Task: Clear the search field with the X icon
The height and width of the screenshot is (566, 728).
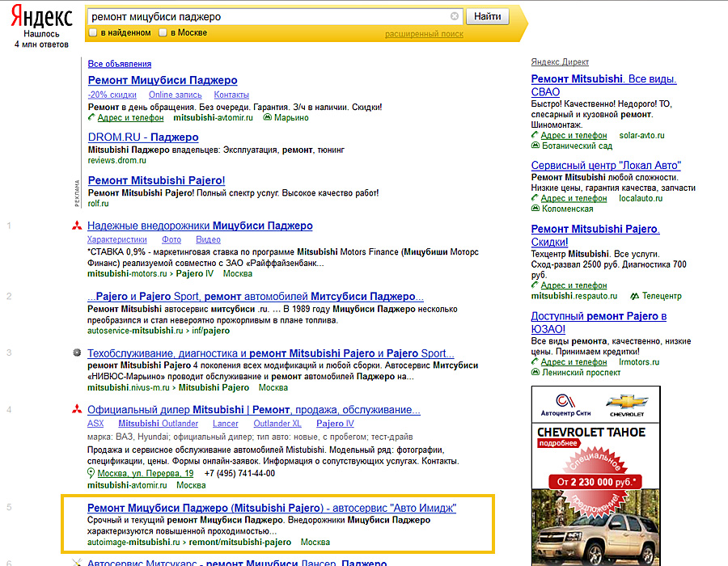Action: [455, 16]
